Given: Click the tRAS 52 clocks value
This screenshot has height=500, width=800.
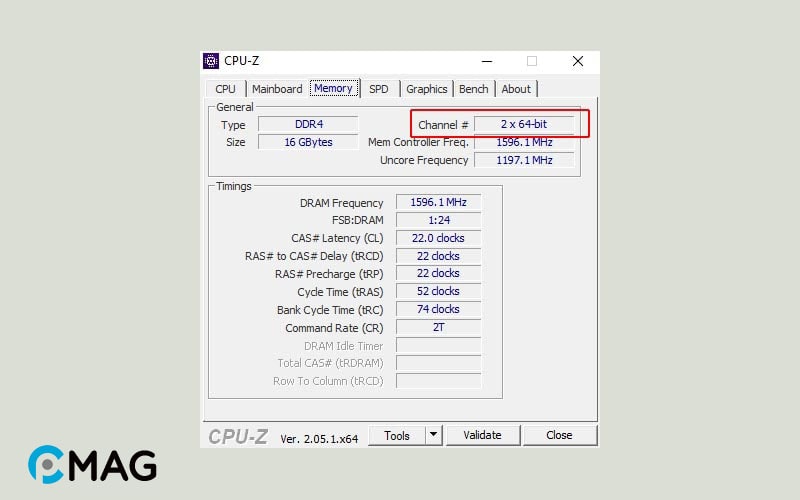Looking at the screenshot, I should click(438, 291).
